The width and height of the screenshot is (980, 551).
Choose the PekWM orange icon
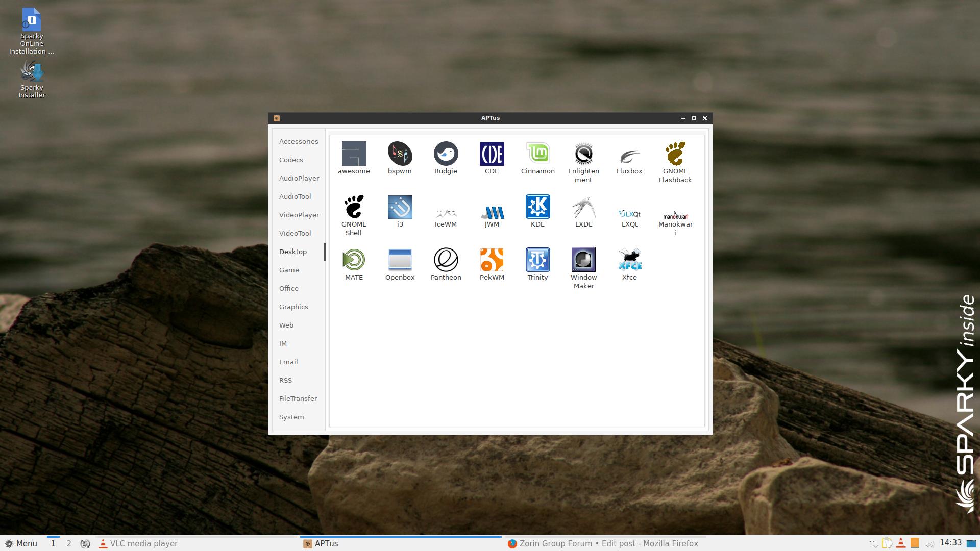492,260
